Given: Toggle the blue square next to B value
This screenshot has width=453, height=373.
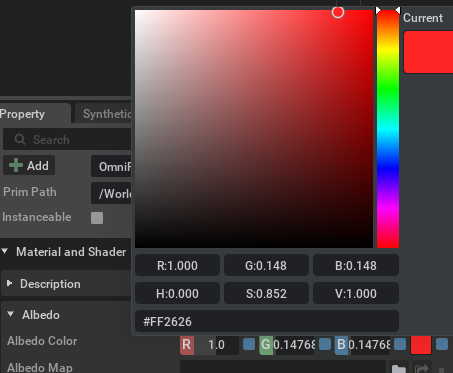Looking at the screenshot, I should [x=400, y=344].
